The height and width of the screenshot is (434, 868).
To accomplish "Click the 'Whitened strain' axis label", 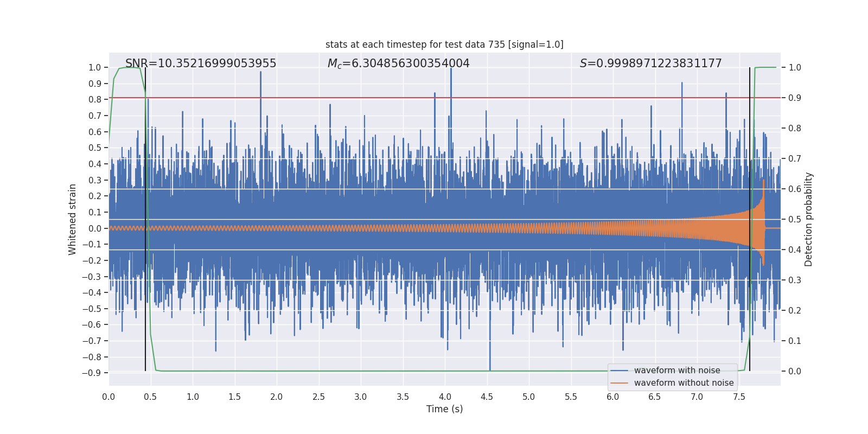I will (72, 219).
